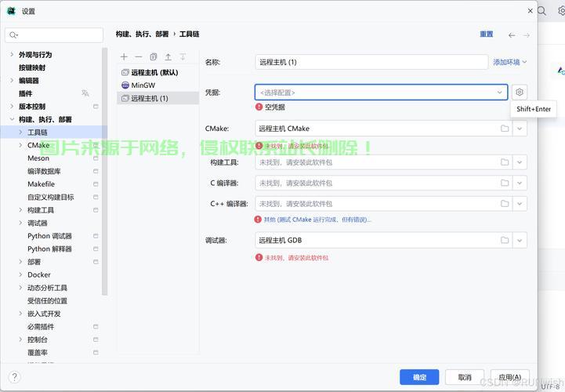Screen dimensions: 565x392
Task: Open the Docker settings page
Action: [39, 274]
